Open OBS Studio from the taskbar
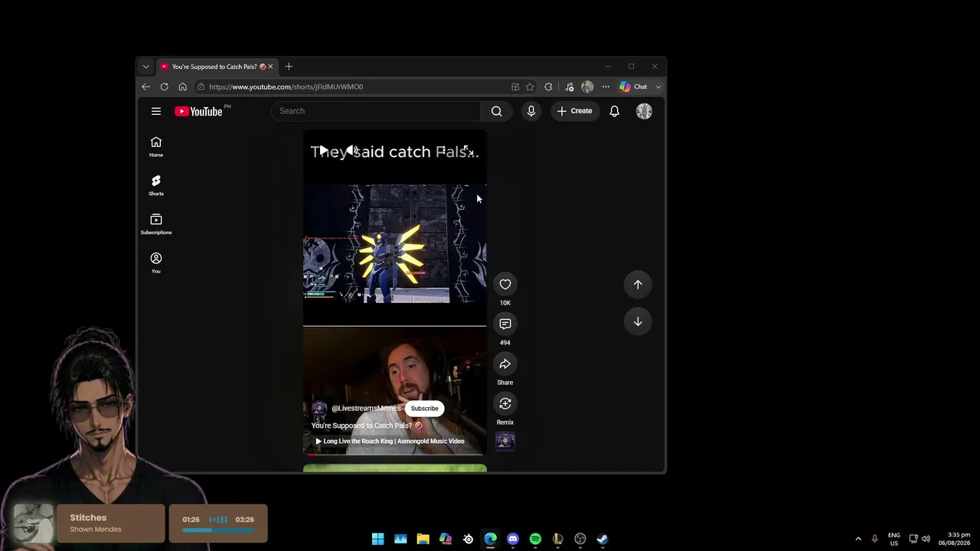This screenshot has height=551, width=980. tap(580, 539)
